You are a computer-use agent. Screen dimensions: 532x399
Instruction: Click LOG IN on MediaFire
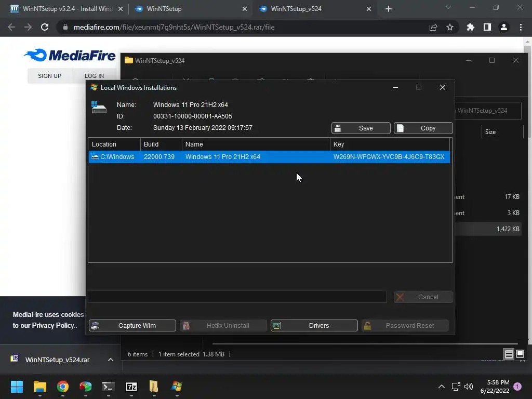[95, 76]
